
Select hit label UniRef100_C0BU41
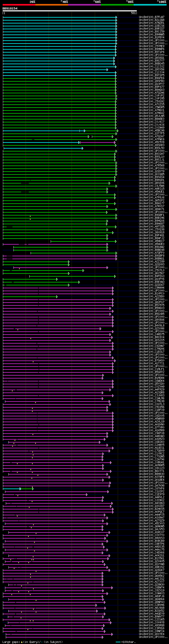click(x=152, y=462)
